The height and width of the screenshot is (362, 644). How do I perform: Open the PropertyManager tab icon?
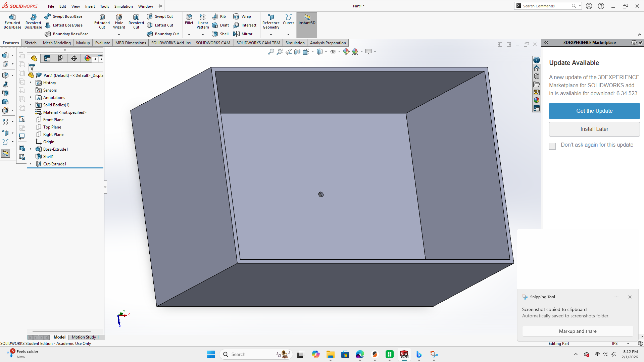[x=47, y=58]
